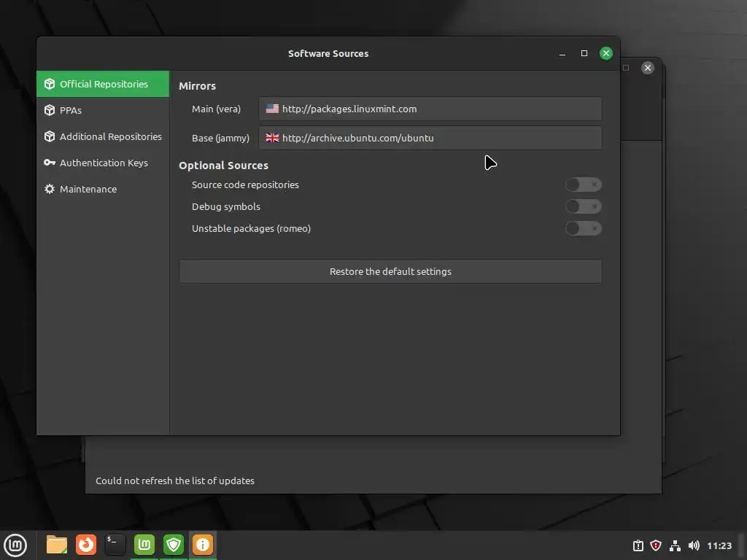Open the clipboard tray icon
The image size is (747, 560).
click(638, 545)
